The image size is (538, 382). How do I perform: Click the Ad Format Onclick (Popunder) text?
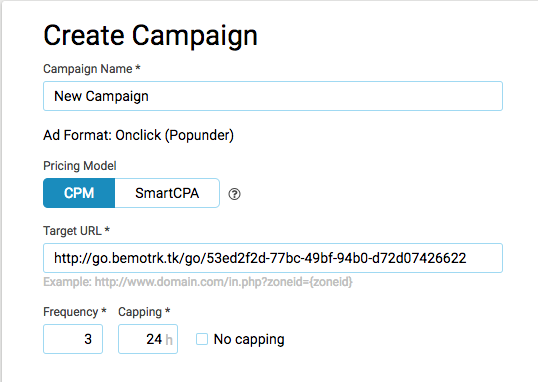(x=139, y=135)
